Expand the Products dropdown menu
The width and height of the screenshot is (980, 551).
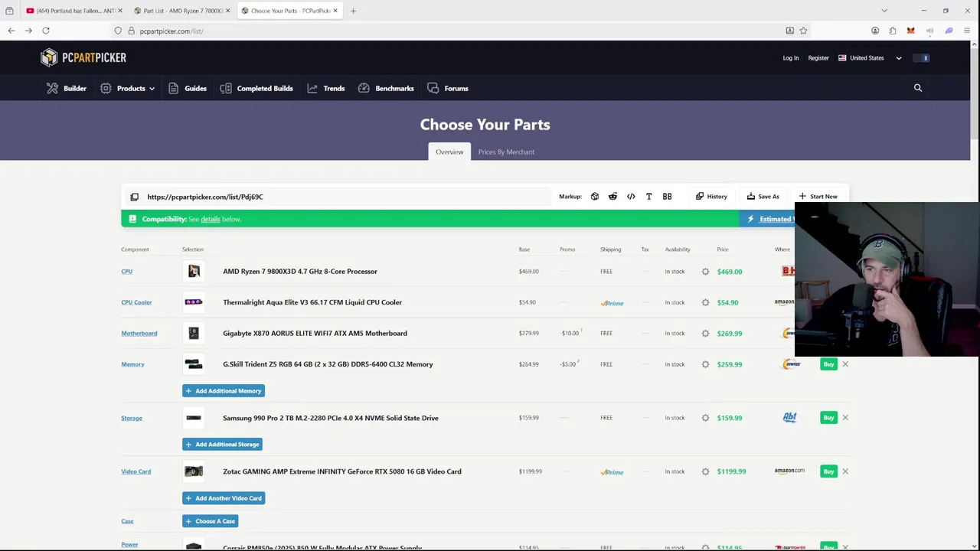pyautogui.click(x=127, y=88)
